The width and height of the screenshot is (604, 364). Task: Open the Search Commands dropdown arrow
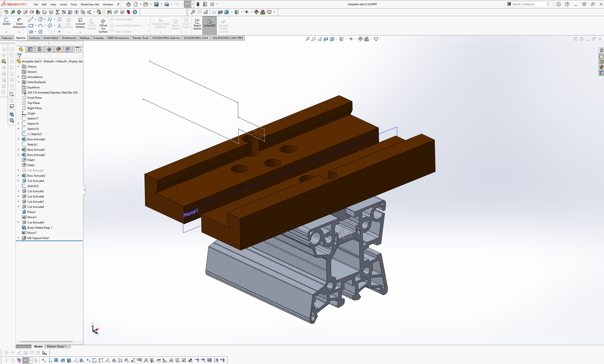552,4
